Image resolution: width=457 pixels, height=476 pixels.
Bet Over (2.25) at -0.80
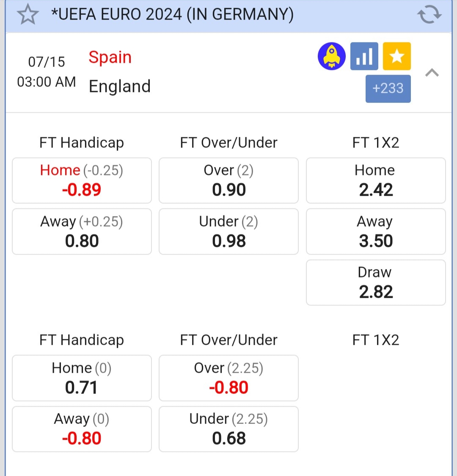(228, 378)
